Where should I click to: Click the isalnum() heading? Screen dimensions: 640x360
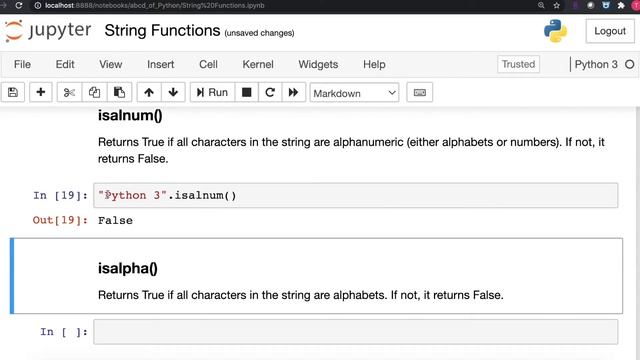click(x=130, y=116)
